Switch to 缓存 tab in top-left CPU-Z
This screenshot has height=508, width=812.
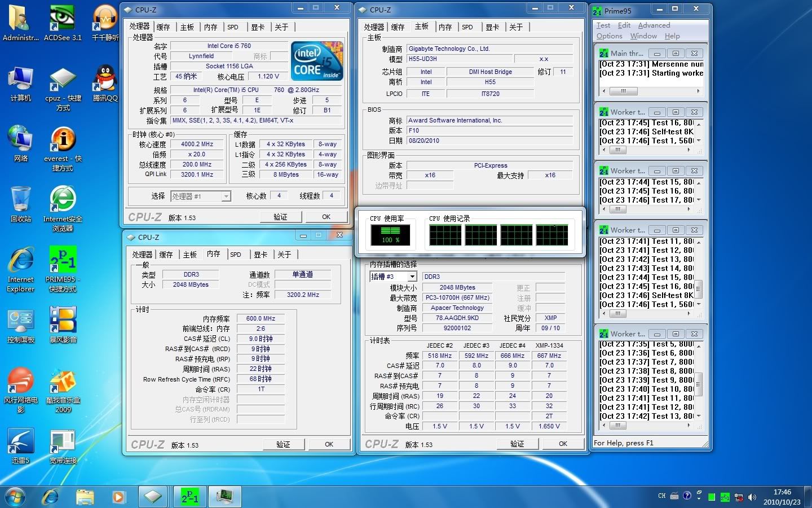click(x=164, y=27)
